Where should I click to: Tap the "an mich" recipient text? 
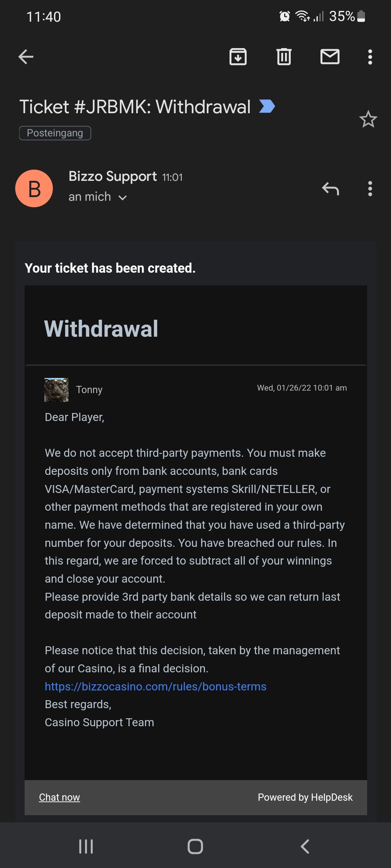click(x=90, y=197)
